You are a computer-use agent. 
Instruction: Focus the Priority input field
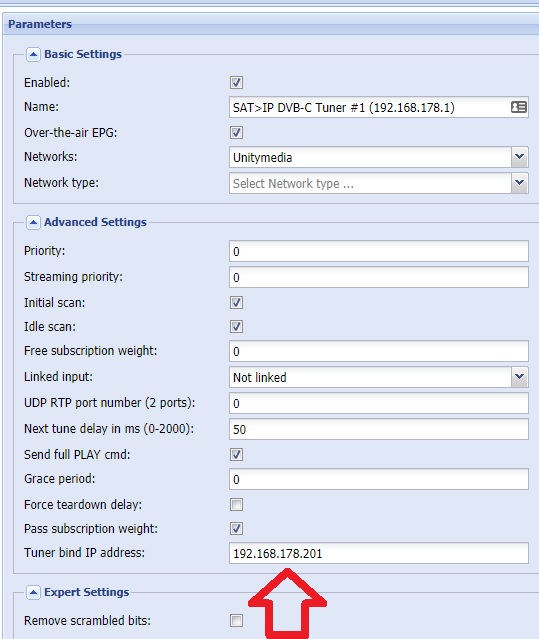(379, 251)
